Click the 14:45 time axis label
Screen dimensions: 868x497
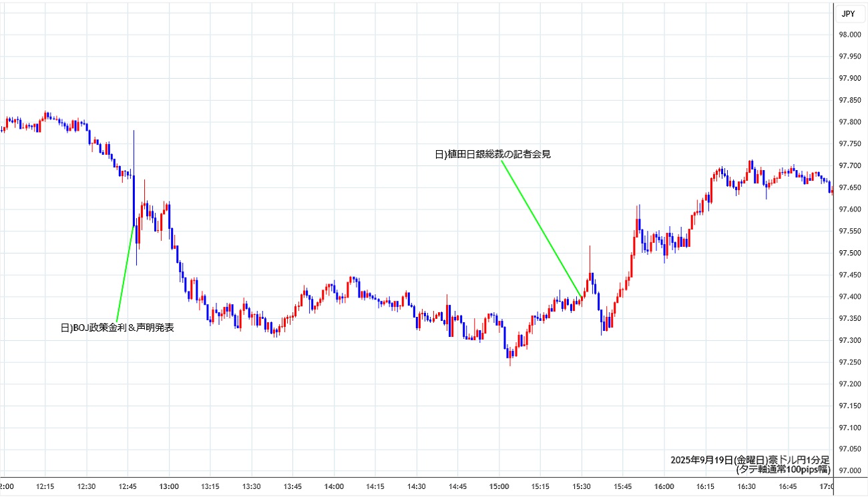(458, 486)
